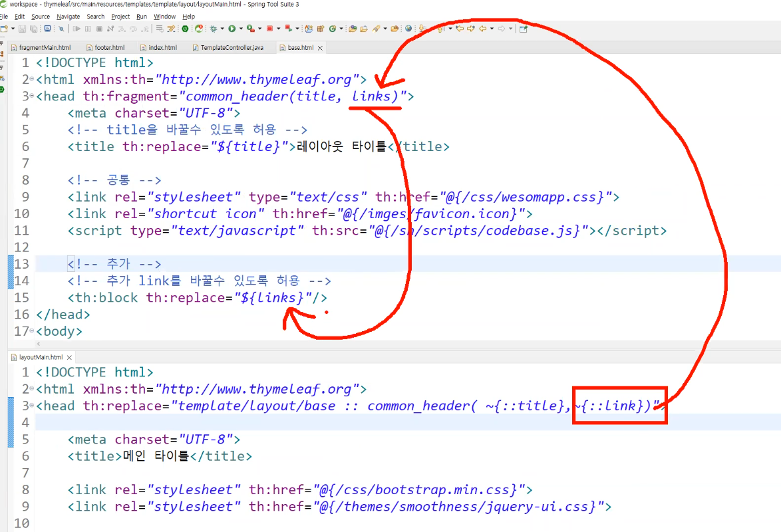Click the Drop to Frame icon
This screenshot has width=781, height=532.
[160, 29]
